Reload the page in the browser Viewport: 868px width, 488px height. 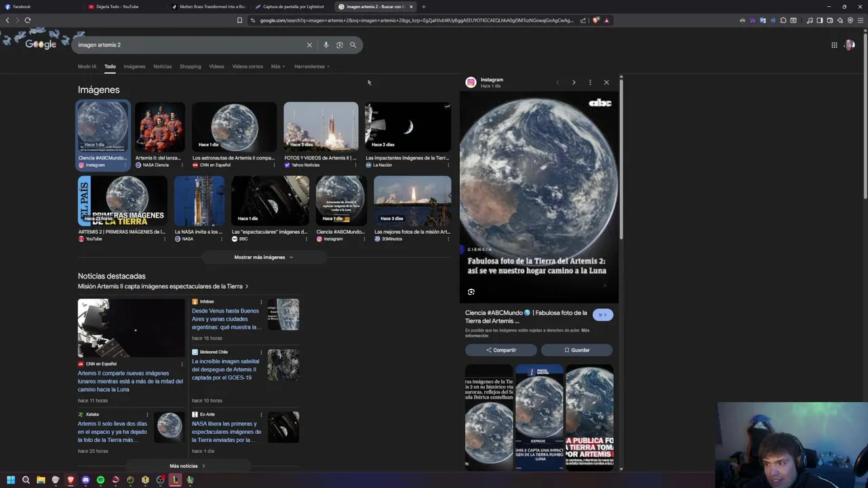point(28,20)
